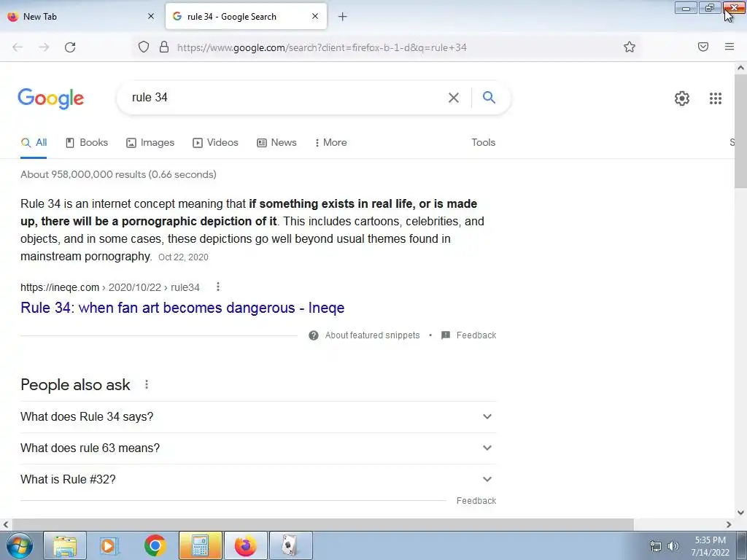Switch to News results

coord(276,142)
